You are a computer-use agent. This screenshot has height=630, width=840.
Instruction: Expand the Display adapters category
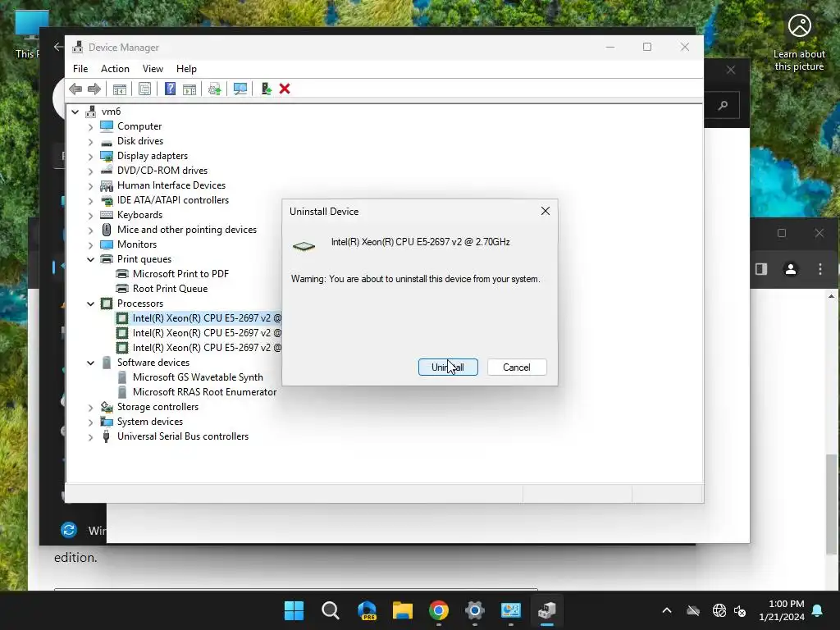pyautogui.click(x=90, y=157)
